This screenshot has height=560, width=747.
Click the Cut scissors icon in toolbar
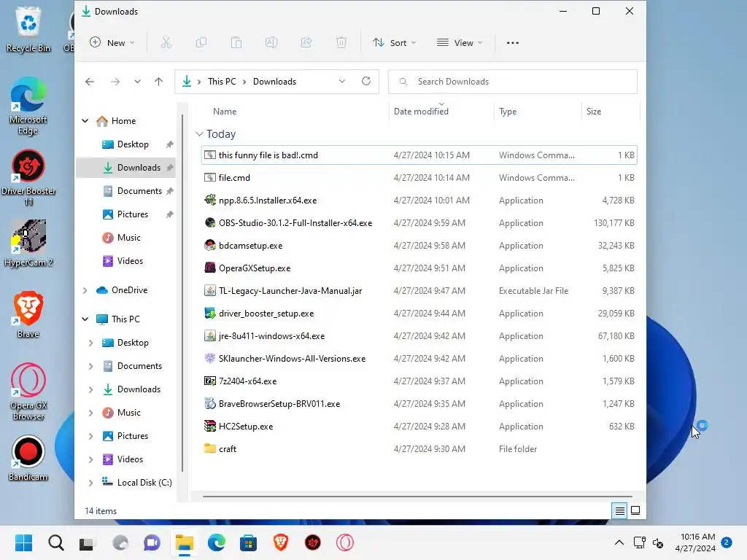(166, 43)
